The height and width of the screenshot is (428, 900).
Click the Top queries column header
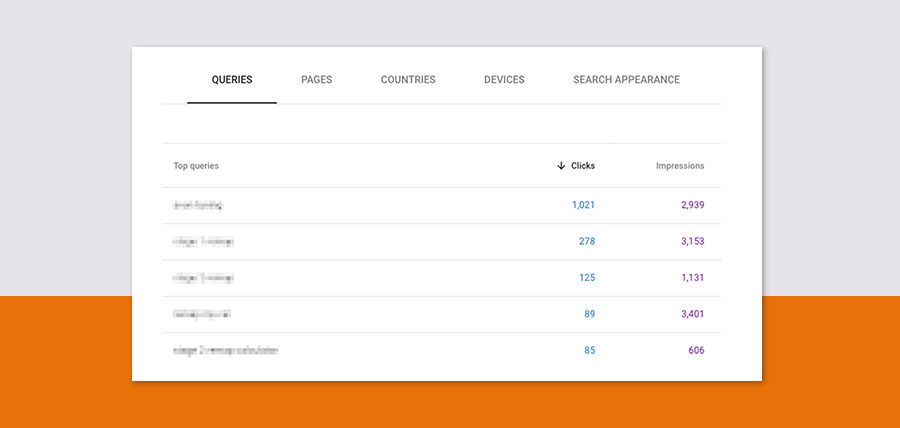point(196,166)
